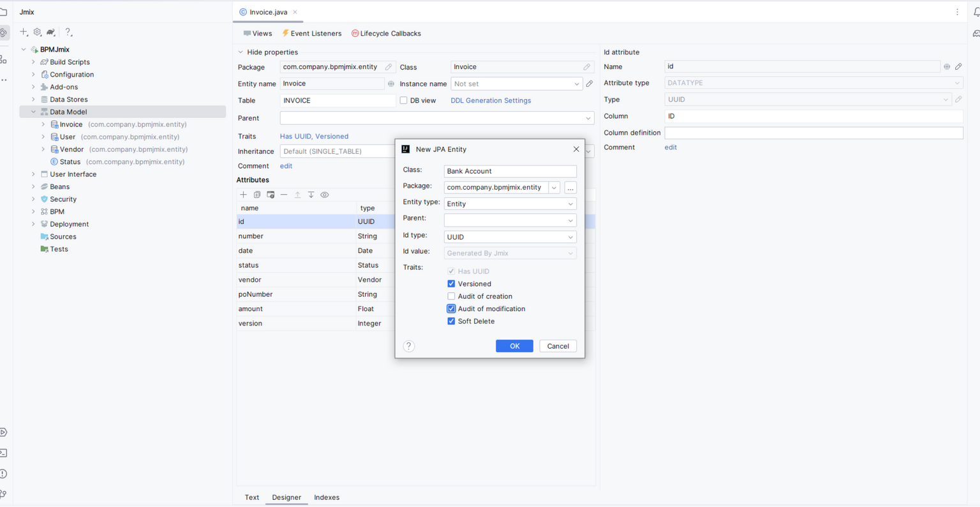Uncheck Audit of modification checkbox

[451, 308]
